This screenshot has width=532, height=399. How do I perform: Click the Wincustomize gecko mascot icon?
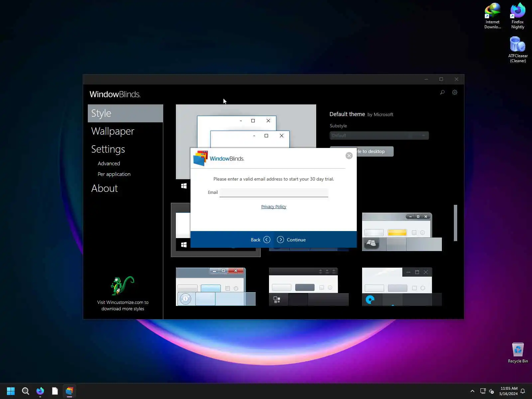coord(122,286)
